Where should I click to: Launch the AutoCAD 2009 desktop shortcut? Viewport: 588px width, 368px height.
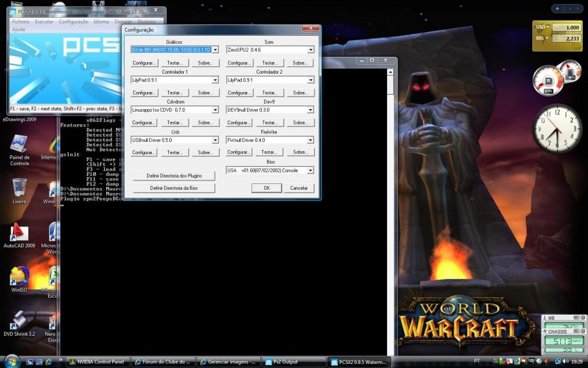pos(19,235)
